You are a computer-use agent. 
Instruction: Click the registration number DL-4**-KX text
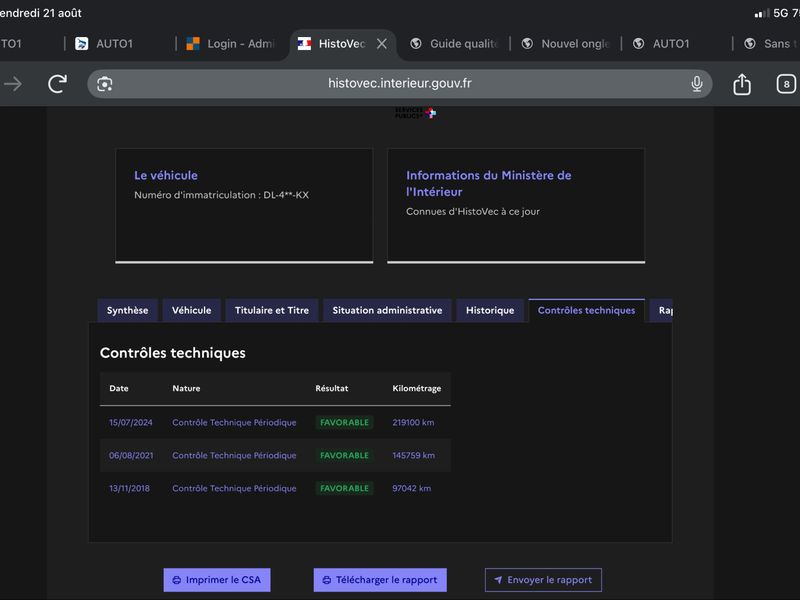coord(286,195)
